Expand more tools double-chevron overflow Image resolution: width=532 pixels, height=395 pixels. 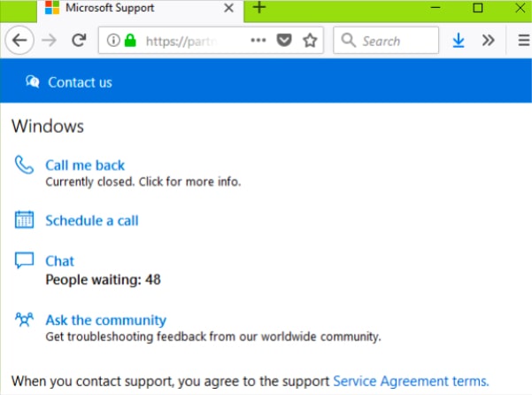point(489,41)
